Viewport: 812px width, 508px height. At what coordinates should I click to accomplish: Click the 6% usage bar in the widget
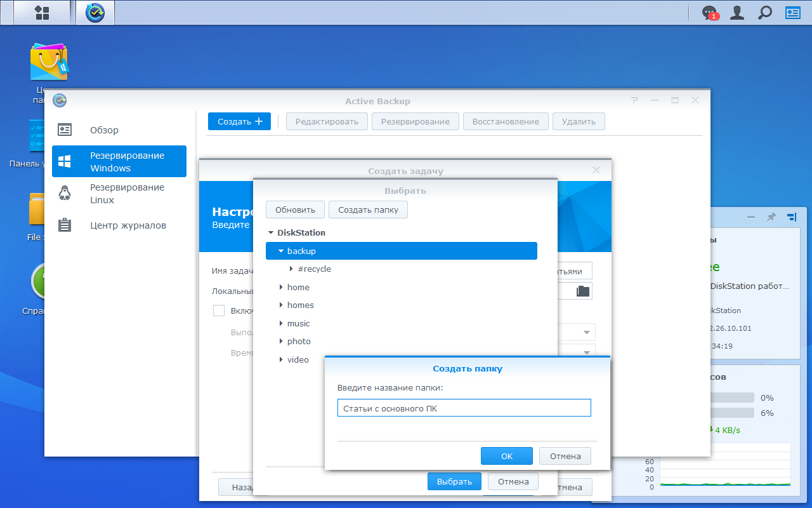(x=732, y=413)
